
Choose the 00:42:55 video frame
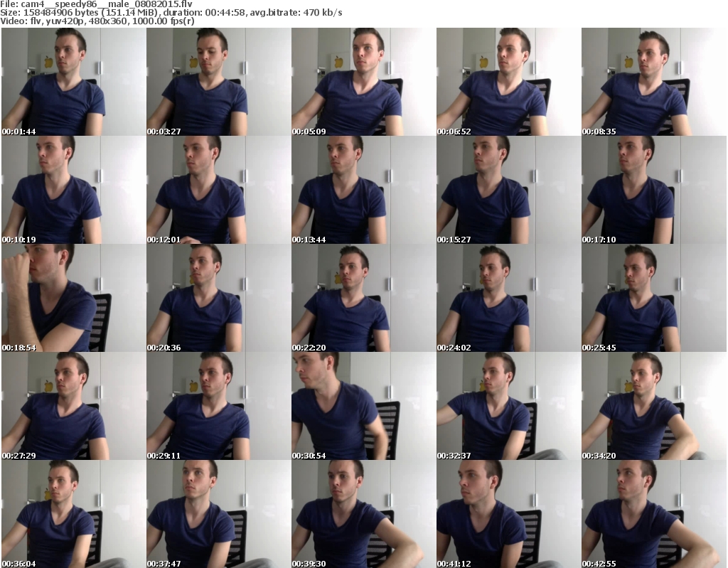click(654, 514)
